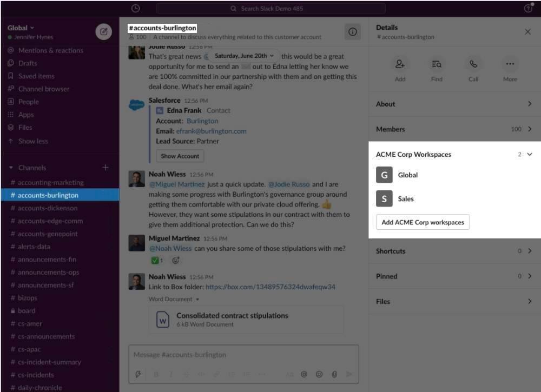Open the Global workspace dropdown

(x=21, y=28)
